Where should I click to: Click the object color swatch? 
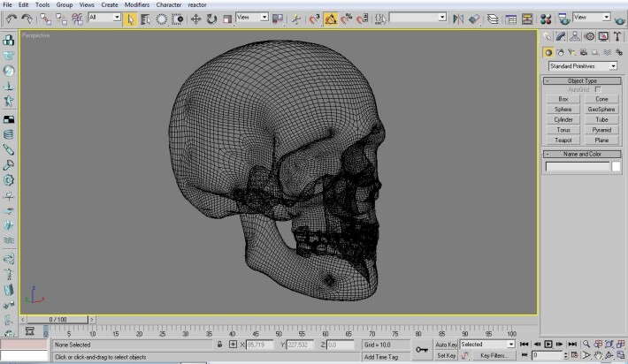coord(616,166)
